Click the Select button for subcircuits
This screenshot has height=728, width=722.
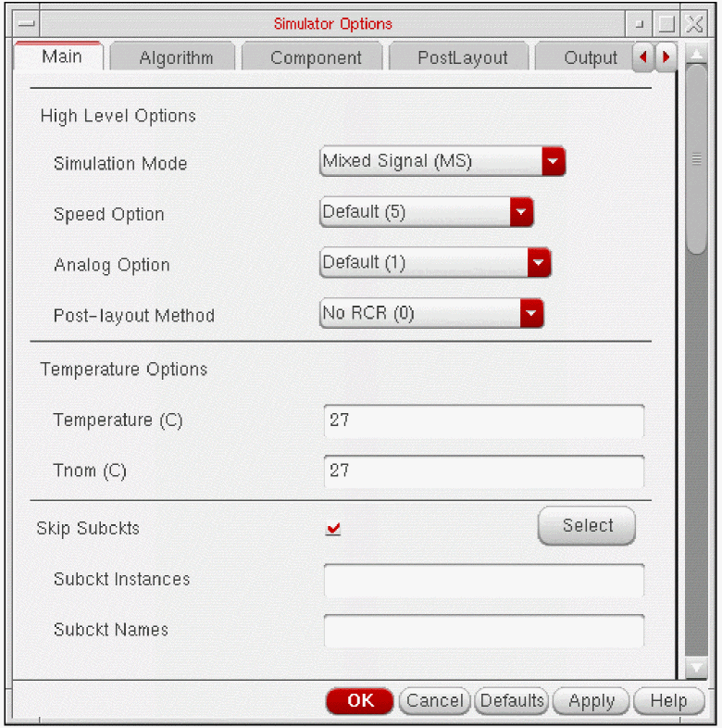(x=587, y=525)
